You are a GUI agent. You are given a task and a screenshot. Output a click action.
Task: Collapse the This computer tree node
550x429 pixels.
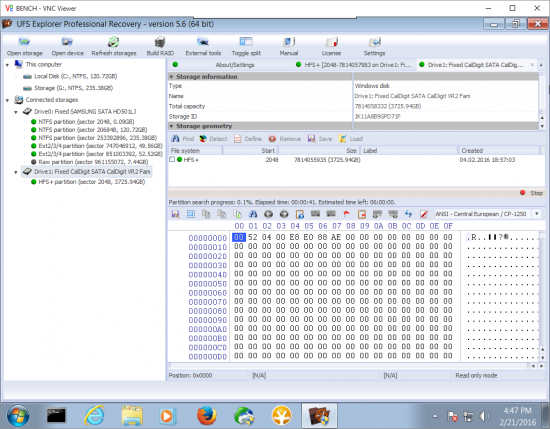coord(7,65)
